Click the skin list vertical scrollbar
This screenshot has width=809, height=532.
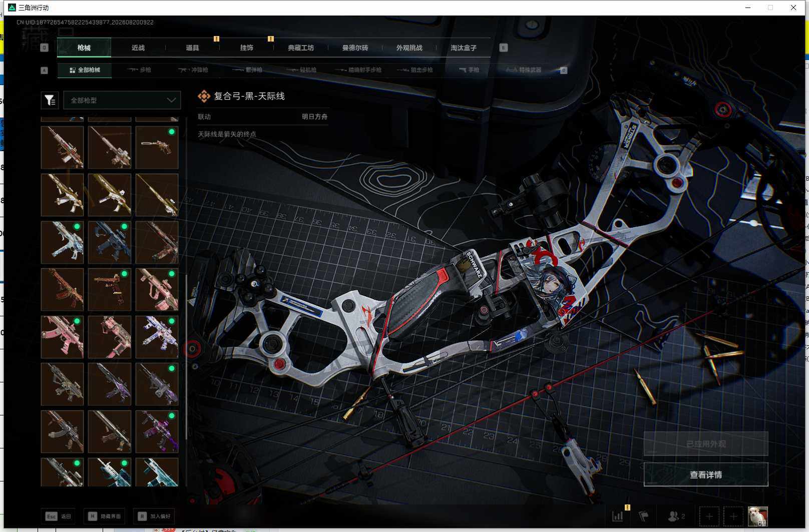point(186,356)
